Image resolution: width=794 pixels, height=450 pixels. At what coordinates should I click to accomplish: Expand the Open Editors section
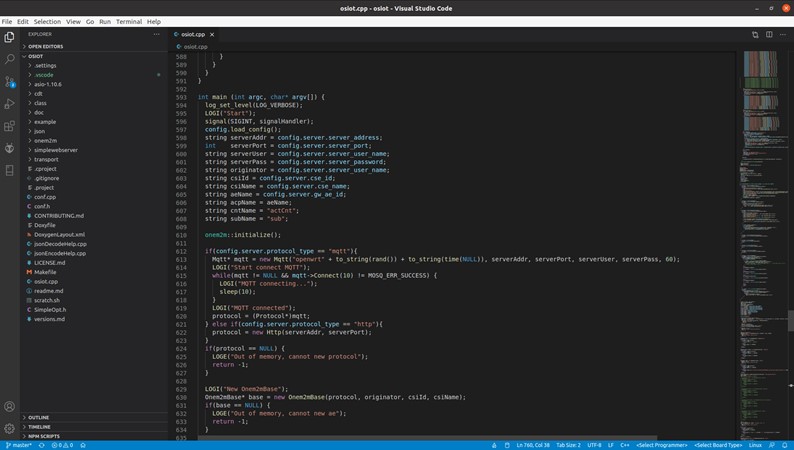coord(94,47)
